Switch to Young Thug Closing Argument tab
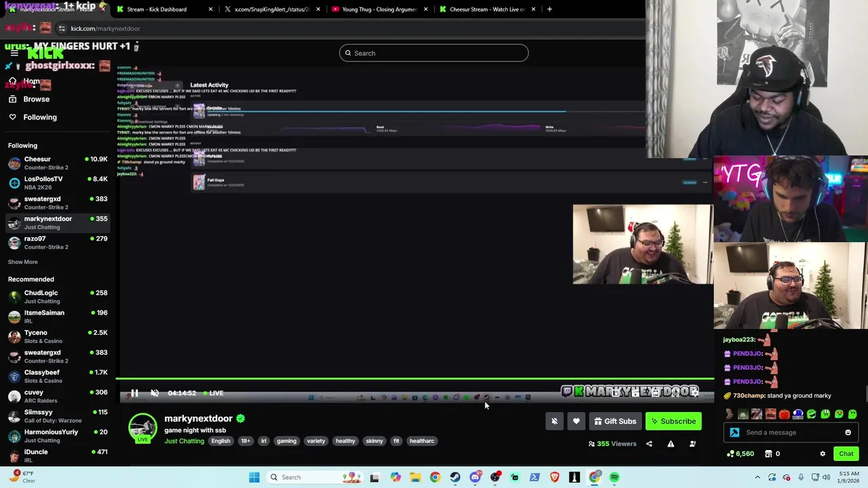The width and height of the screenshot is (868, 488). click(379, 9)
